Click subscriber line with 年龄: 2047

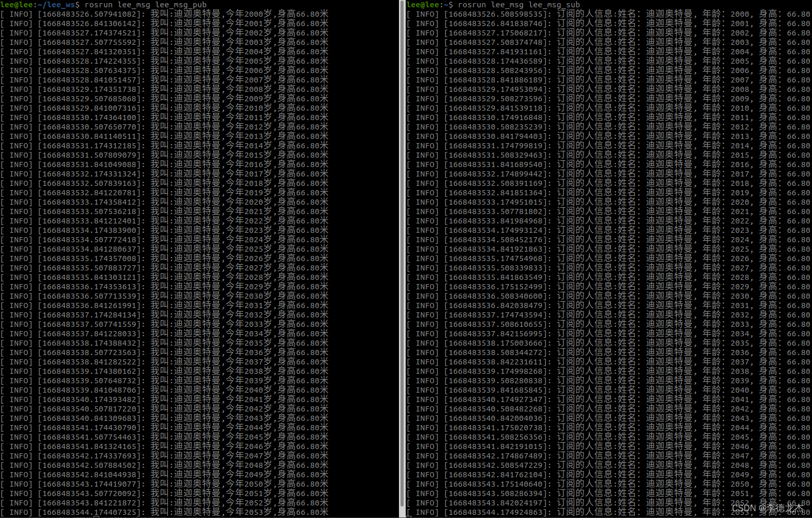609,456
